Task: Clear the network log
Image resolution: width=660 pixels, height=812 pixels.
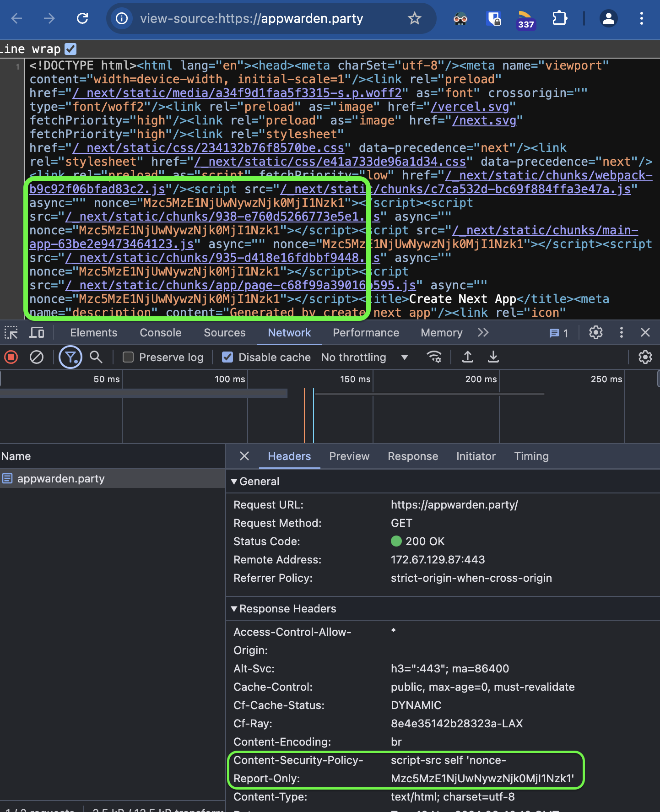Action: [37, 357]
